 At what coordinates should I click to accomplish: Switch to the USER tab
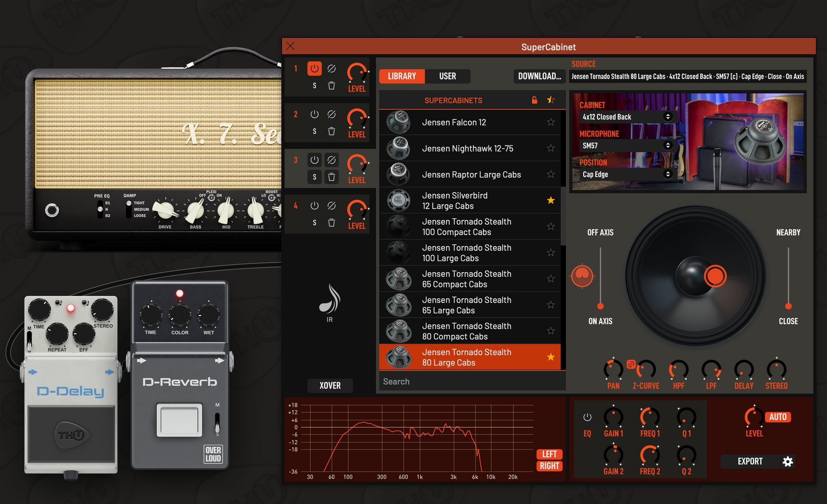coord(447,76)
